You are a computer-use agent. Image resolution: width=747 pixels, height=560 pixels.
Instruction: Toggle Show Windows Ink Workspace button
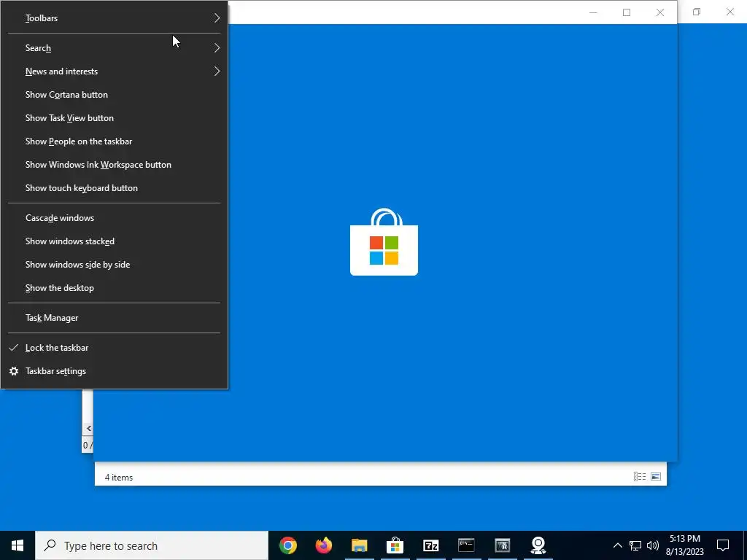(115, 164)
